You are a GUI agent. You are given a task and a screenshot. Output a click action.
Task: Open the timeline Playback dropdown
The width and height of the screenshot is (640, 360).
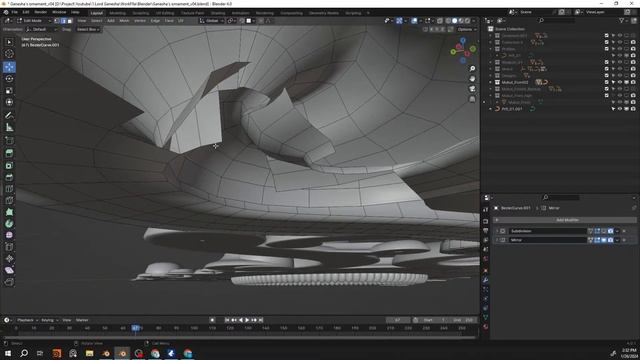point(27,320)
